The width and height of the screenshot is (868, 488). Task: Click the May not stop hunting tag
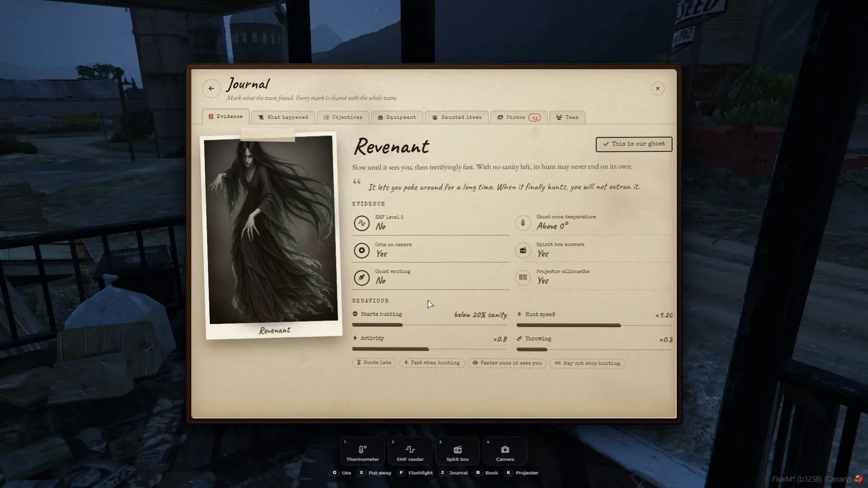point(587,363)
